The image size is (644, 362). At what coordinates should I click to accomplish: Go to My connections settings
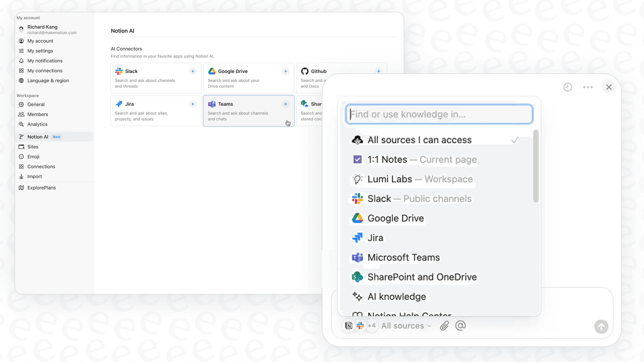[x=44, y=71]
